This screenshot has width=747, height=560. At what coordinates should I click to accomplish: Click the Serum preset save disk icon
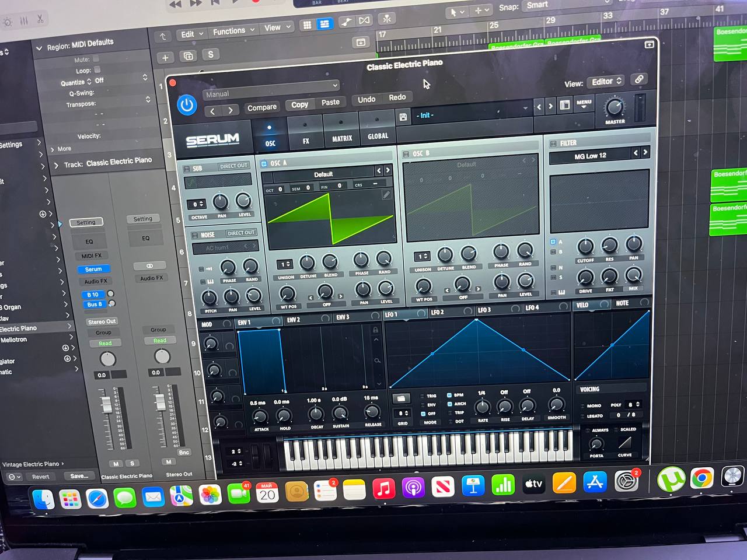pyautogui.click(x=403, y=117)
